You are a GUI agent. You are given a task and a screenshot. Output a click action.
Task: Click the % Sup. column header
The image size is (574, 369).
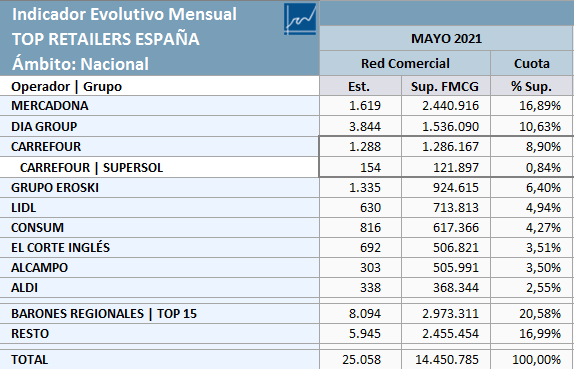532,86
